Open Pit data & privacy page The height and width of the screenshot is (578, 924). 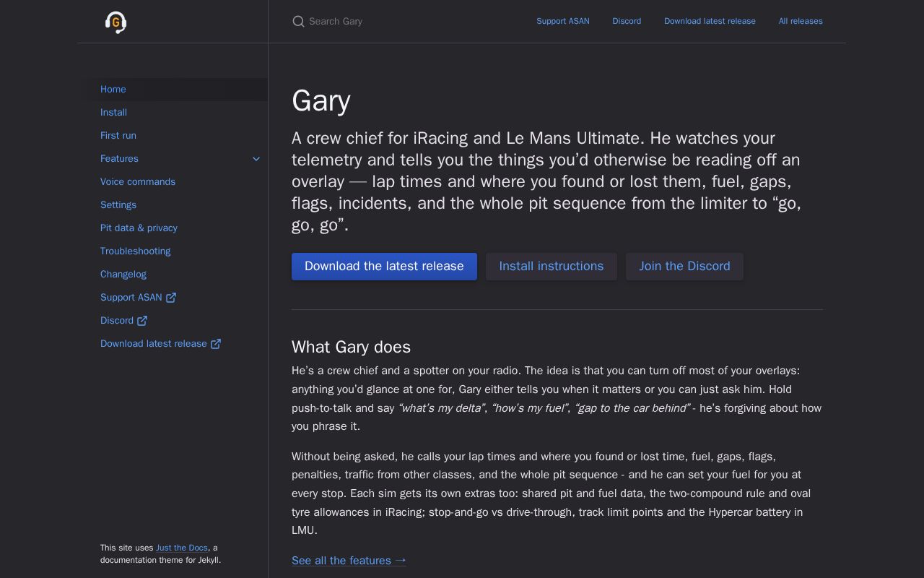tap(173, 228)
